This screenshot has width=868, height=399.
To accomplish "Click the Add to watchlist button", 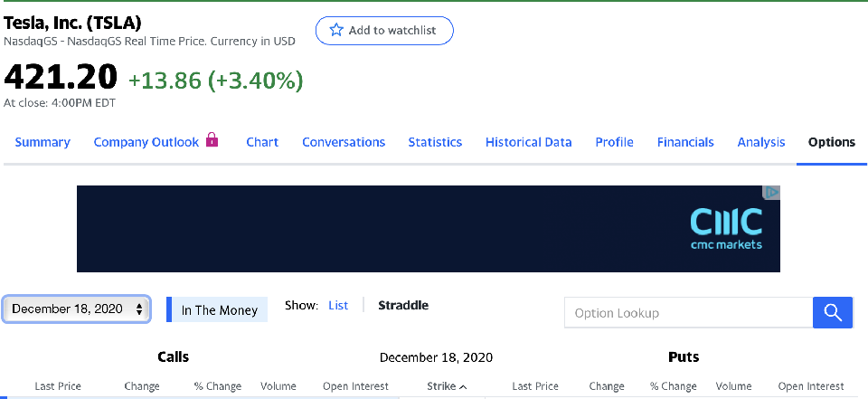I will 384,30.
